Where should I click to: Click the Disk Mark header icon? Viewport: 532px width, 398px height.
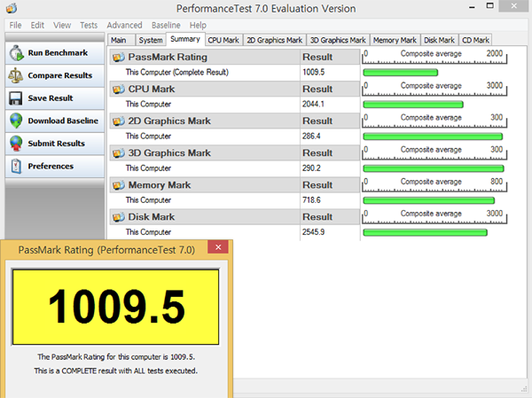[119, 217]
